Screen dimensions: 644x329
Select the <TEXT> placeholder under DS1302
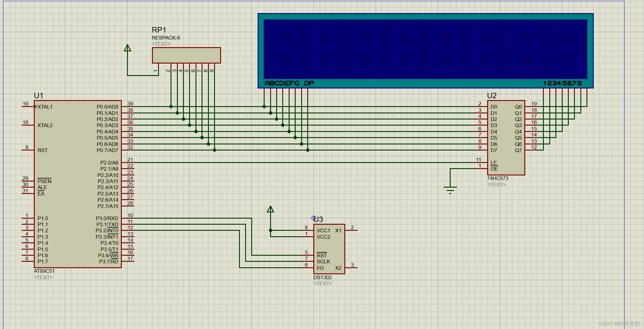pyautogui.click(x=323, y=283)
